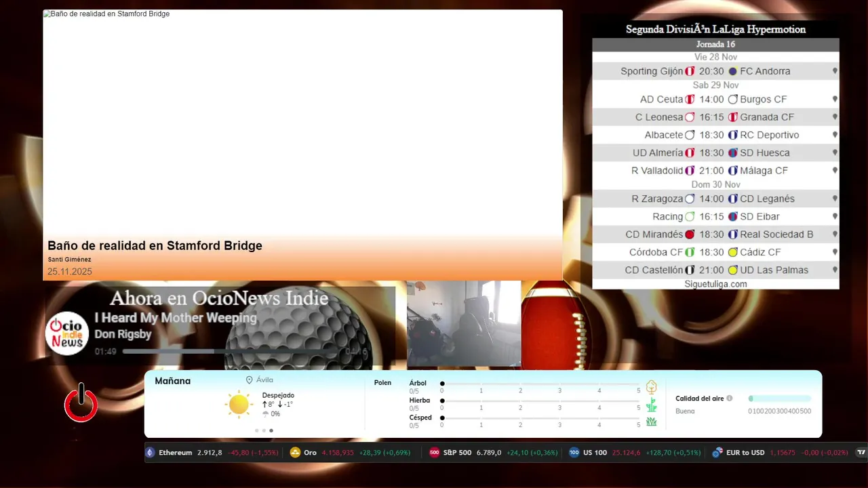Click the Despejado weather condition text

pyautogui.click(x=278, y=395)
